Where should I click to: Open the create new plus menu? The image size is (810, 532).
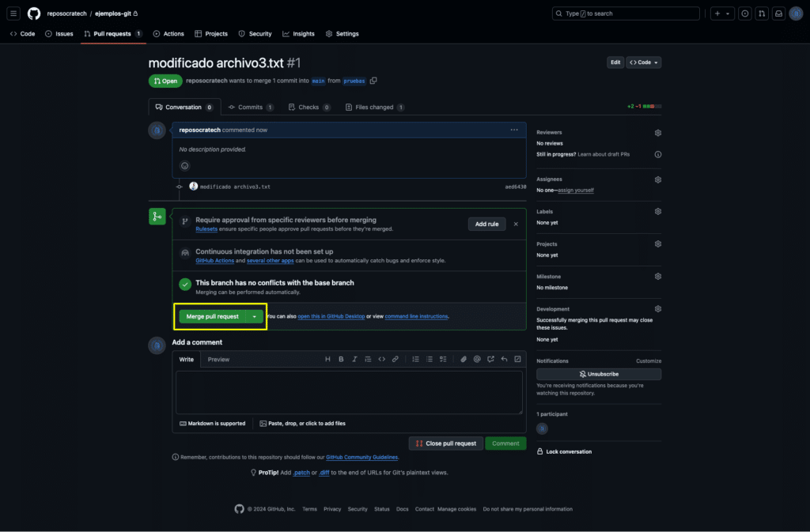point(722,13)
